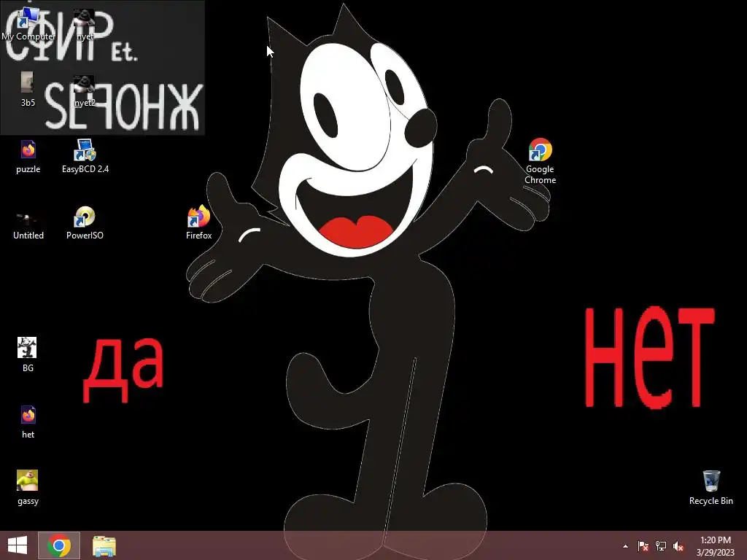Screen dimensions: 747x560
Task: Select the BG image file icon
Action: coord(28,355)
